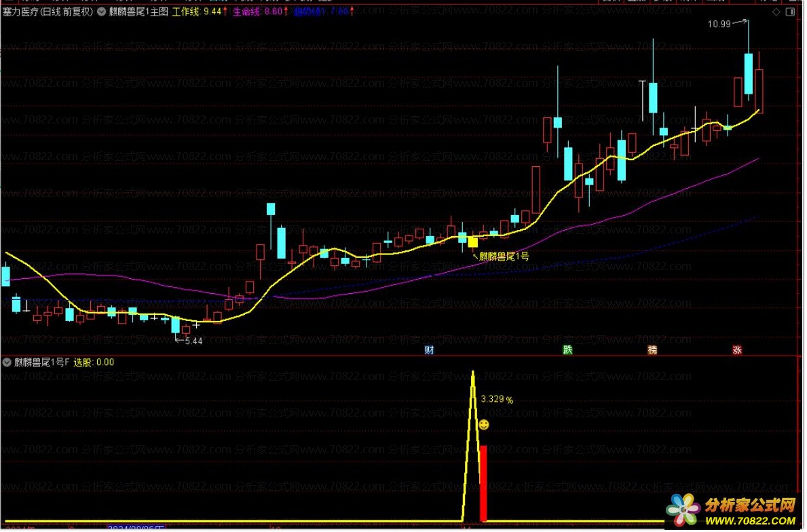807x532 pixels.
Task: Open dropdown arrow beside 塞力医疗 title
Action: click(x=101, y=12)
